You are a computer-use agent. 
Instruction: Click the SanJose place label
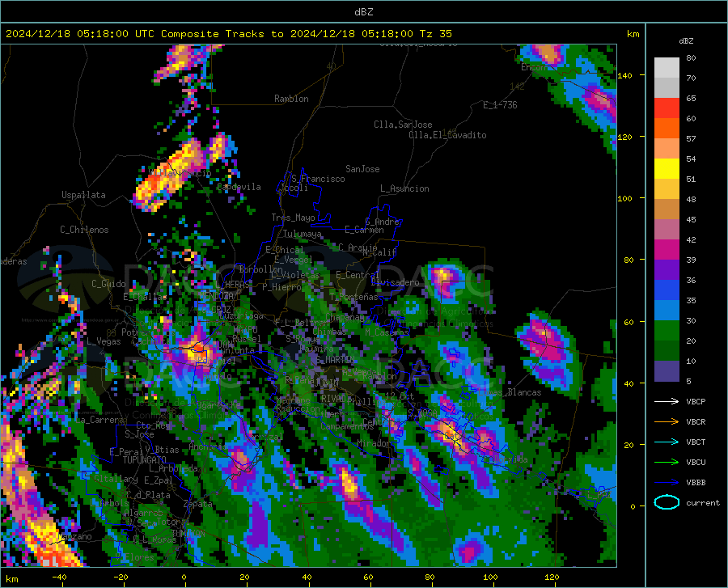tap(362, 169)
